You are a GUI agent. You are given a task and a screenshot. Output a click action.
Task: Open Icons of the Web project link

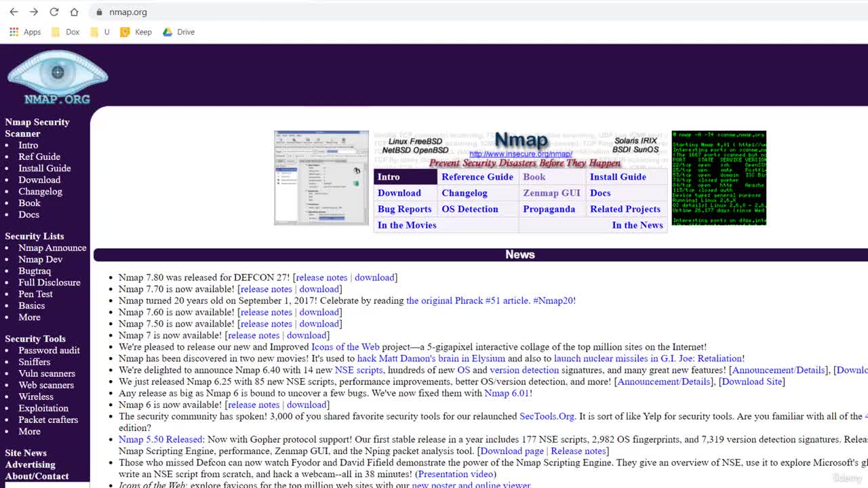[x=345, y=346]
